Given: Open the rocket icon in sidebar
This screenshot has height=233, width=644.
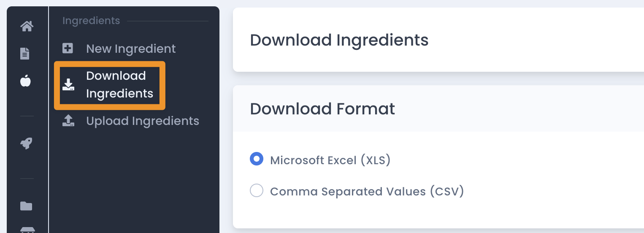Looking at the screenshot, I should point(26,144).
